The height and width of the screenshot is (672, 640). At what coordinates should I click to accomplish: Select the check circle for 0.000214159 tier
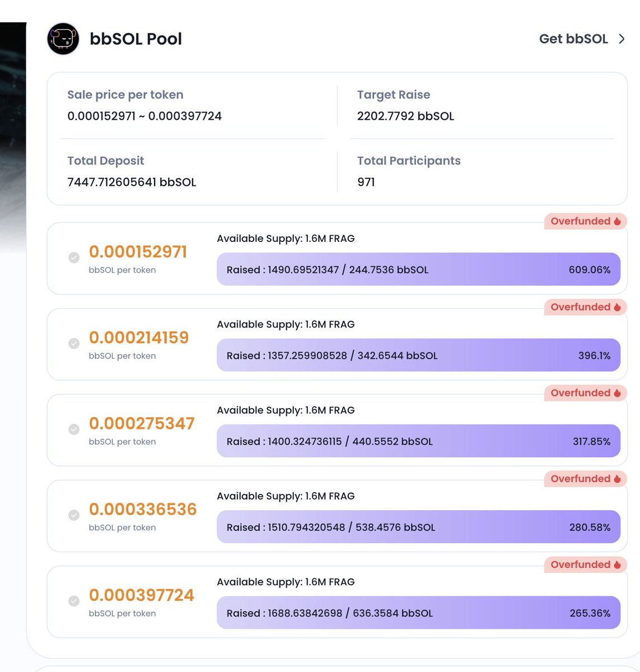click(74, 343)
